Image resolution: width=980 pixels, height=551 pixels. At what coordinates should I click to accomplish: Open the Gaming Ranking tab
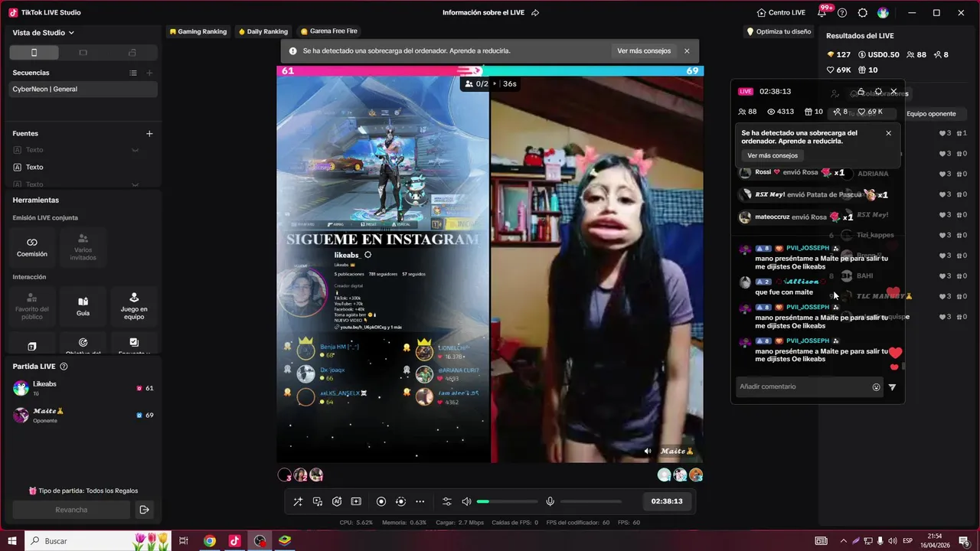[198, 31]
